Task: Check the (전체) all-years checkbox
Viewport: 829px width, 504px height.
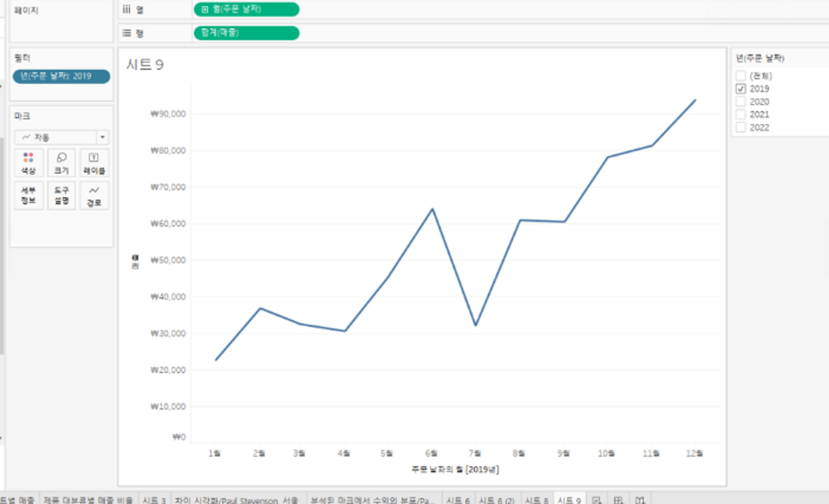Action: [x=741, y=76]
